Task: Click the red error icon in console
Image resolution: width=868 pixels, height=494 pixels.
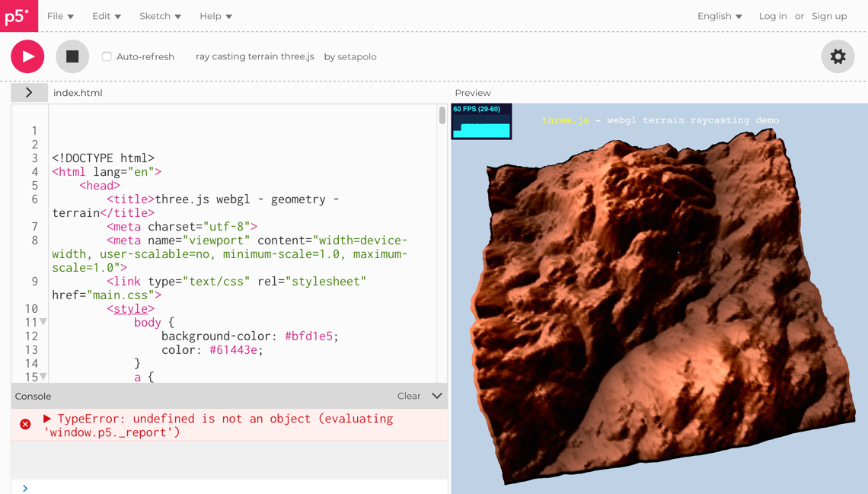Action: coord(25,424)
